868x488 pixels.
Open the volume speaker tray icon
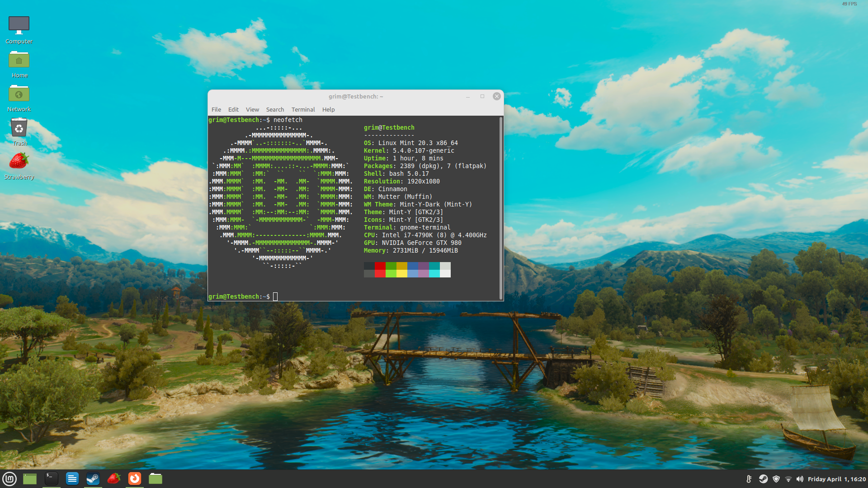800,479
